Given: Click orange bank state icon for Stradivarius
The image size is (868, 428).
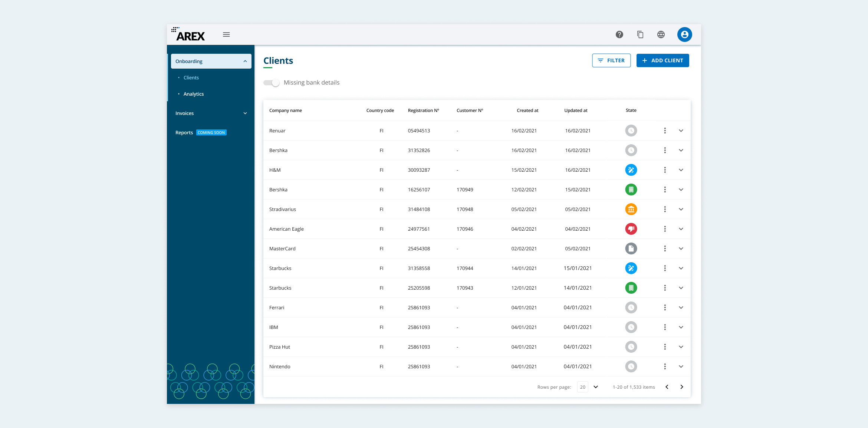Looking at the screenshot, I should coord(631,209).
